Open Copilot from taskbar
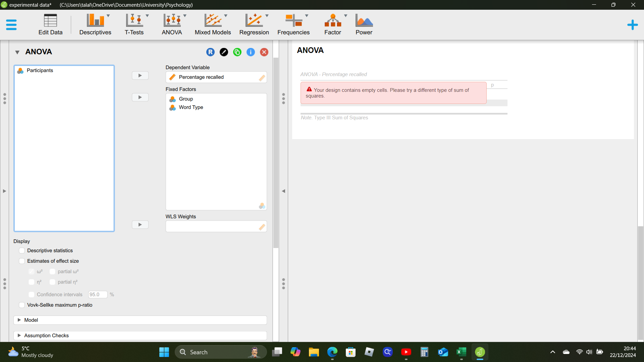 click(x=296, y=352)
